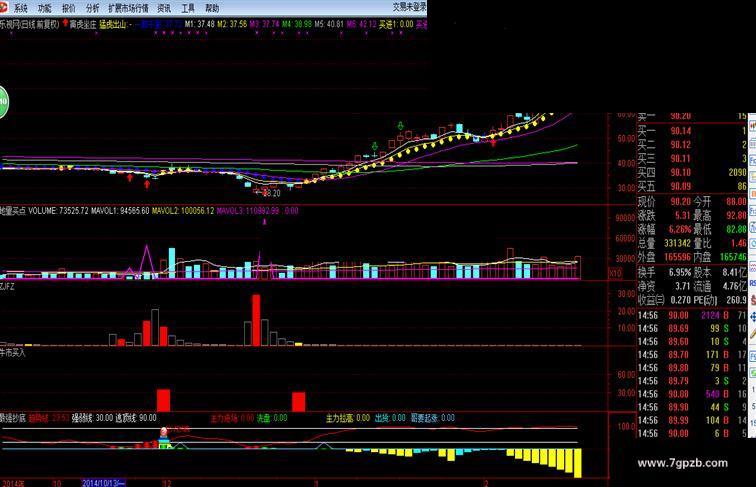Click the green circle badge at left edge
This screenshot has height=487, width=756.
point(3,102)
